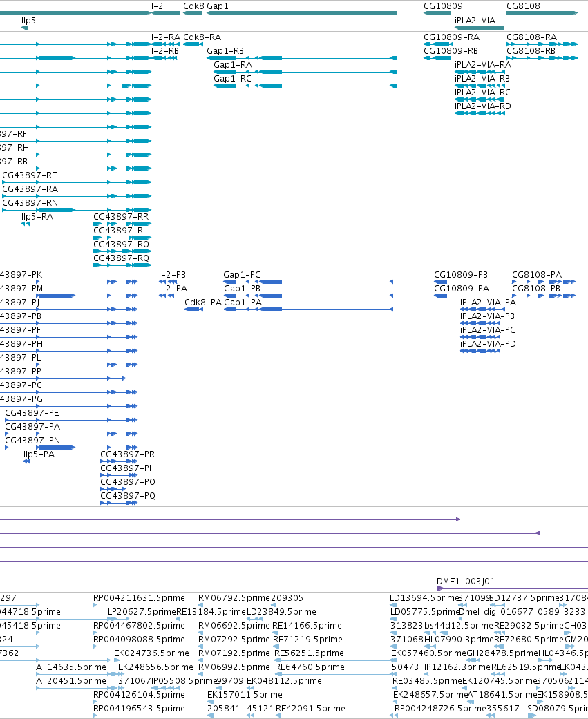This screenshot has height=719, width=588.
Task: Select the CG10809-PA protein label
Action: point(462,289)
